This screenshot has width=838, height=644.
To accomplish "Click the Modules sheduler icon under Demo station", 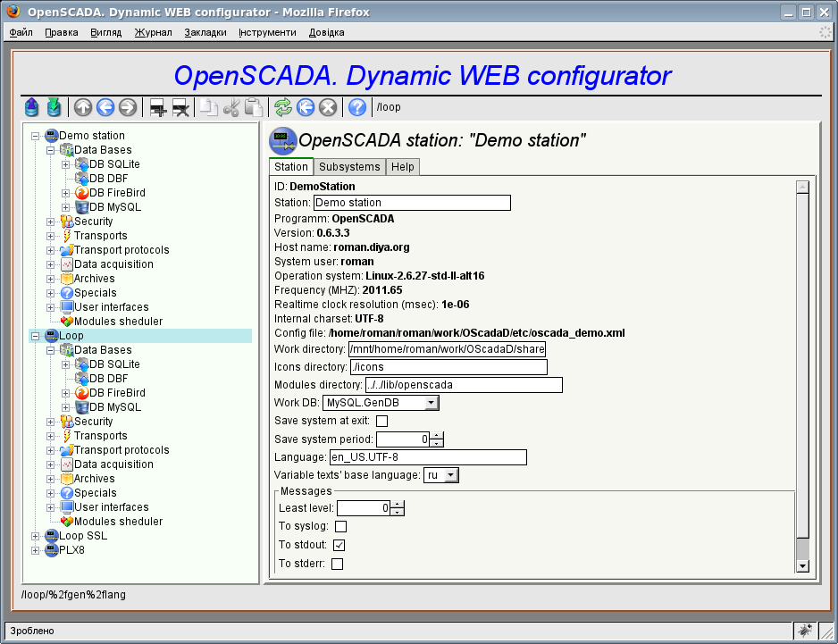I will click(67, 322).
